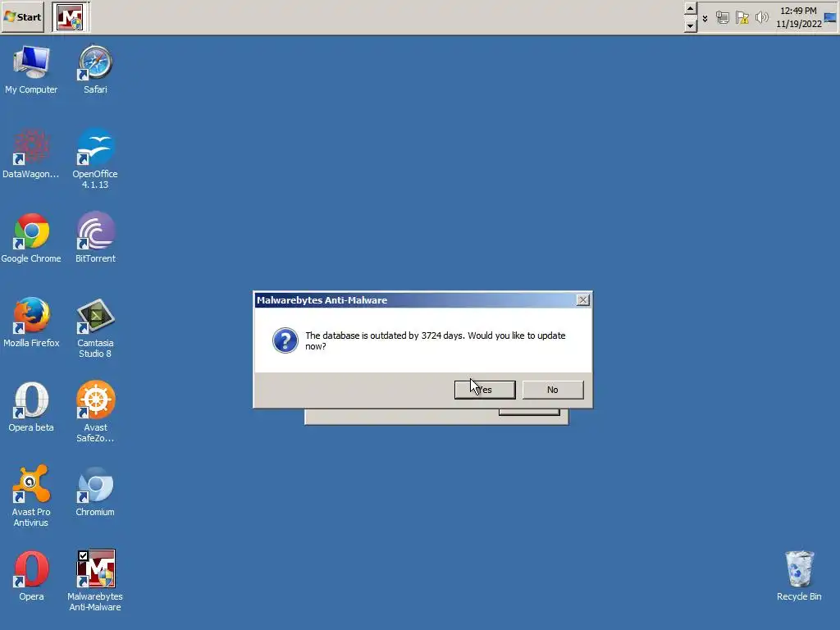Click the Malwarebytes taskbar button
The width and height of the screenshot is (840, 630).
(x=71, y=17)
